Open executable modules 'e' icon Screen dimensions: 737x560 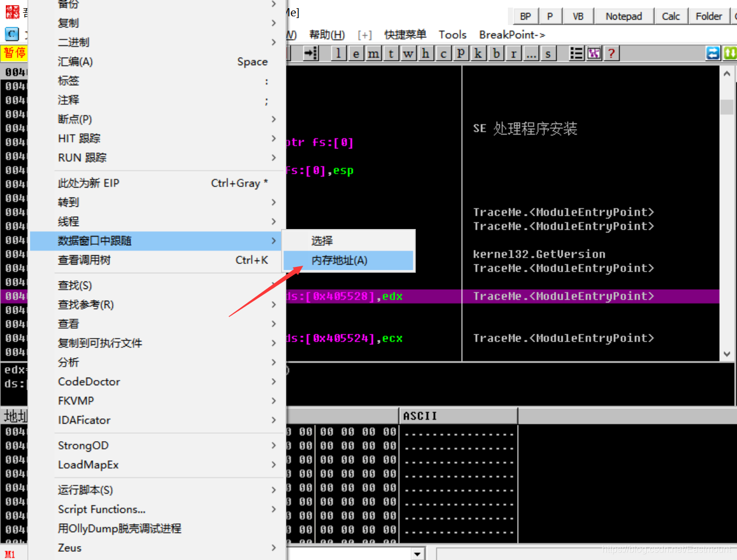click(x=356, y=54)
